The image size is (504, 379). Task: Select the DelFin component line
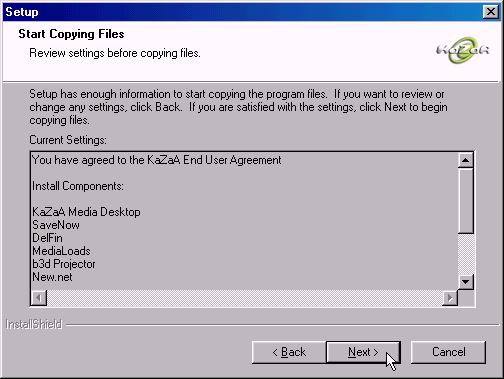[47, 238]
